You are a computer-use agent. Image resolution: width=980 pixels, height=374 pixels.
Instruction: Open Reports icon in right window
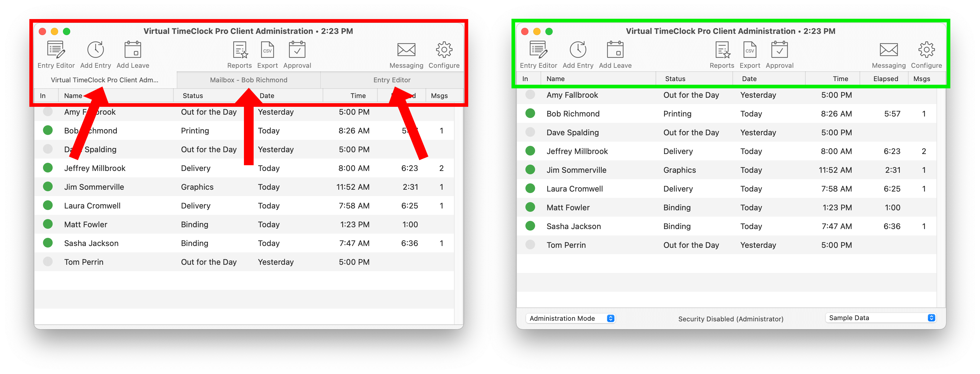click(722, 50)
